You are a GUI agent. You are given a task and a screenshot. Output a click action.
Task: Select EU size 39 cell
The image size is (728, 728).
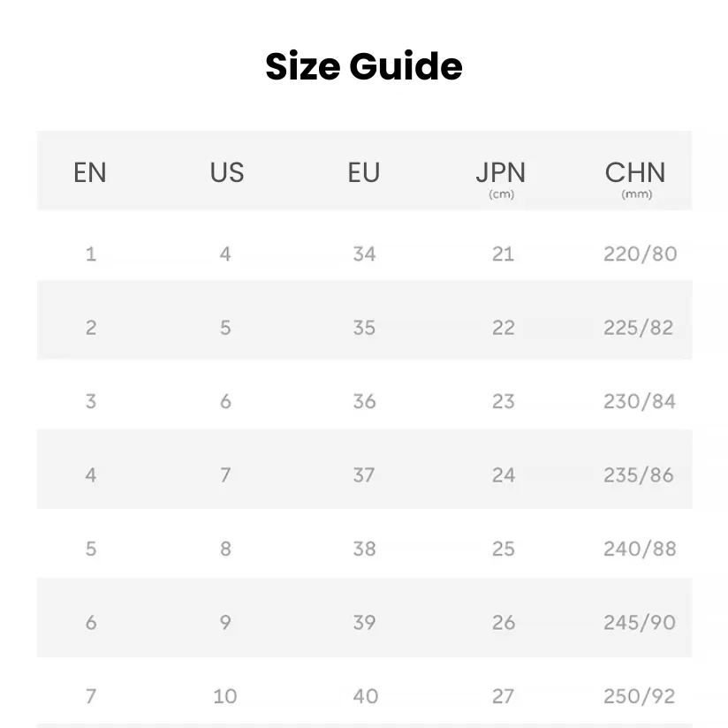click(x=365, y=623)
